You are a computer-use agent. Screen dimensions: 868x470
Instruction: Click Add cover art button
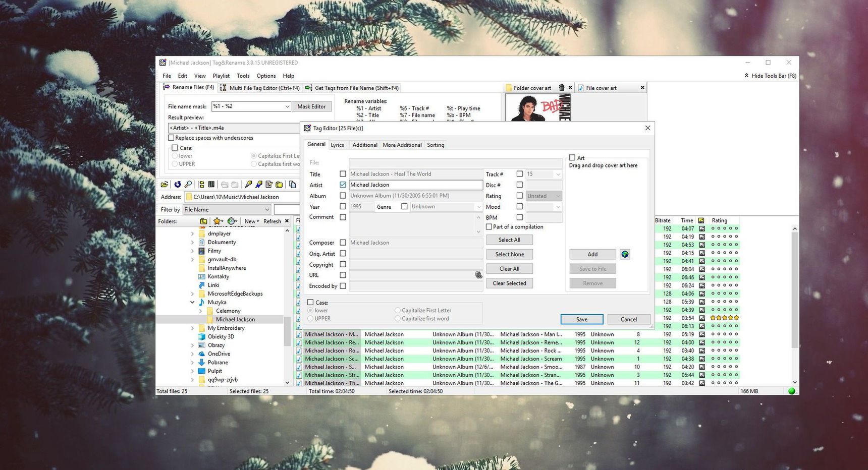[592, 254]
